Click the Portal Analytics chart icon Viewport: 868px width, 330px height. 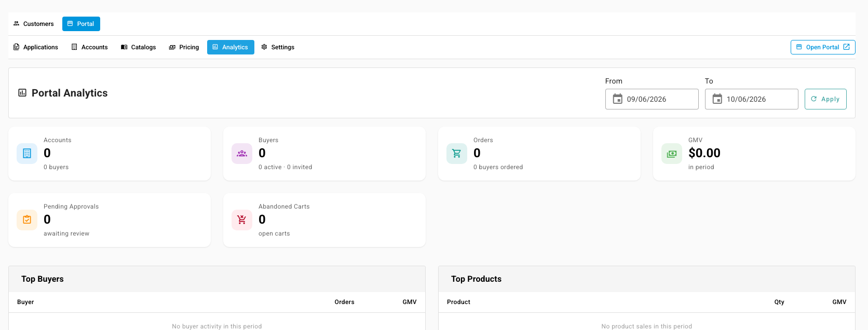point(22,93)
